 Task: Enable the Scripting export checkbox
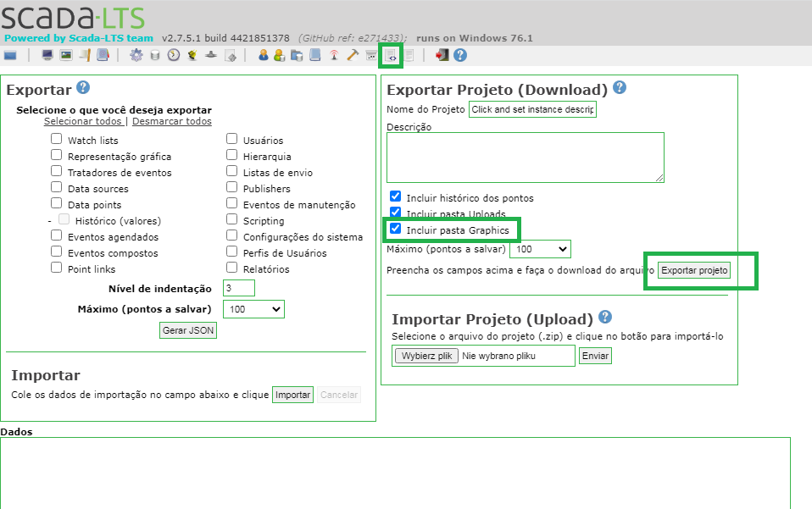(231, 220)
